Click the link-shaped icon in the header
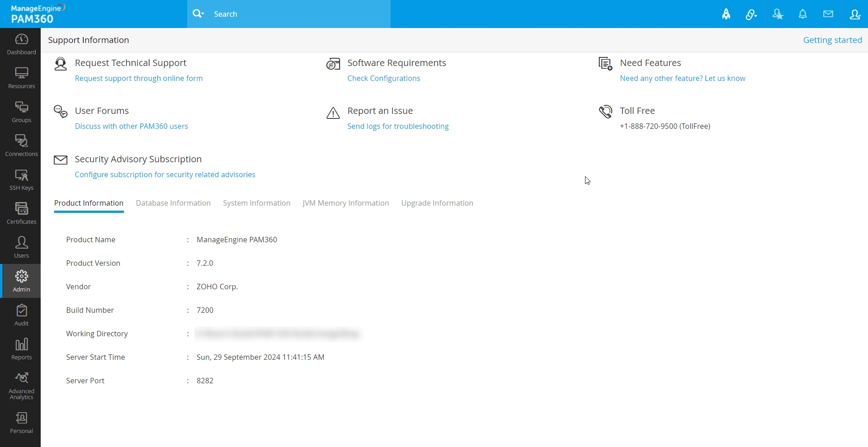868x447 pixels. (751, 14)
